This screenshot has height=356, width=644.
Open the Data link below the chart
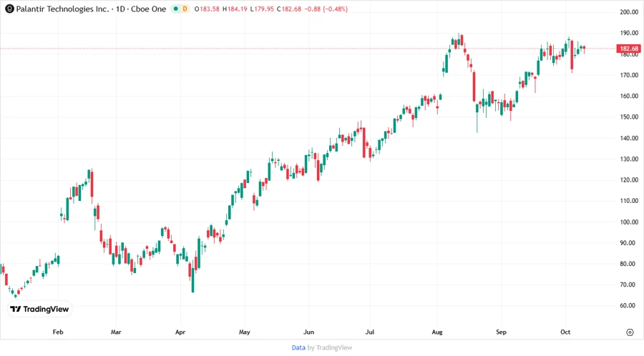coord(298,347)
